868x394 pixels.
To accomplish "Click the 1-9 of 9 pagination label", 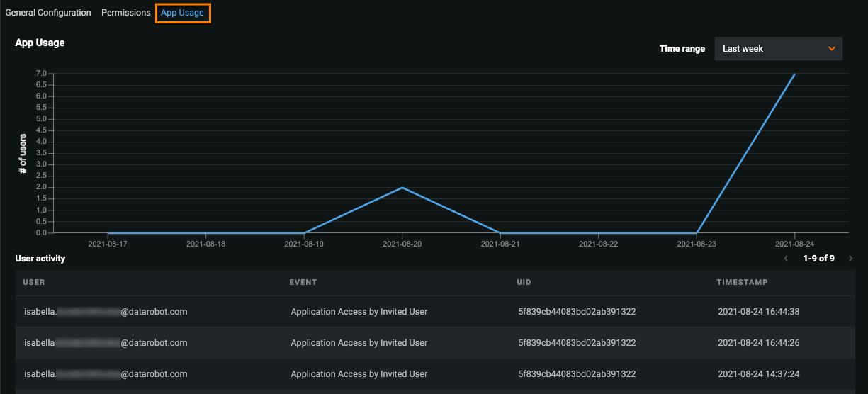I will pos(818,259).
